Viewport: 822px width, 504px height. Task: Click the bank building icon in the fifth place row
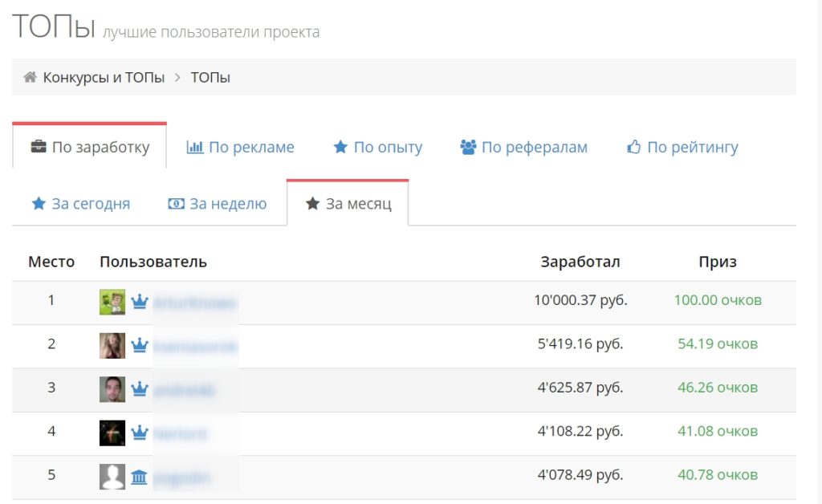pos(140,477)
